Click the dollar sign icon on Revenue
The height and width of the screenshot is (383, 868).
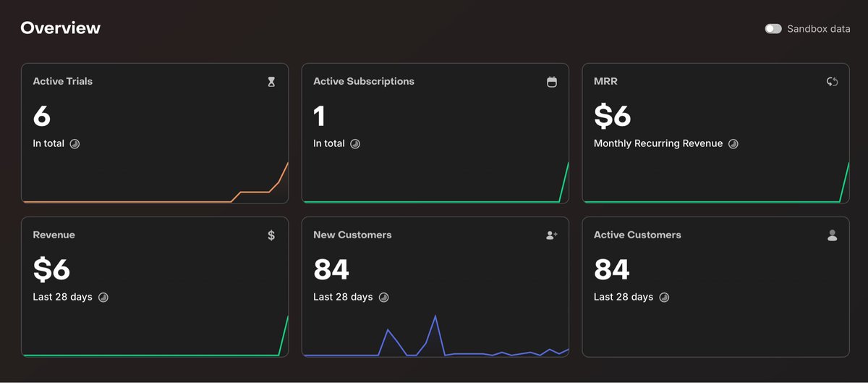pos(271,235)
